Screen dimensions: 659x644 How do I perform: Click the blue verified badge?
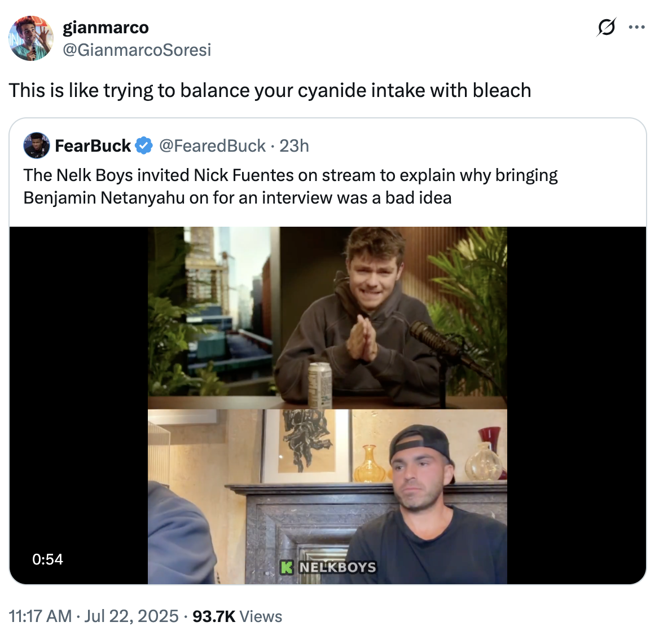tap(144, 146)
